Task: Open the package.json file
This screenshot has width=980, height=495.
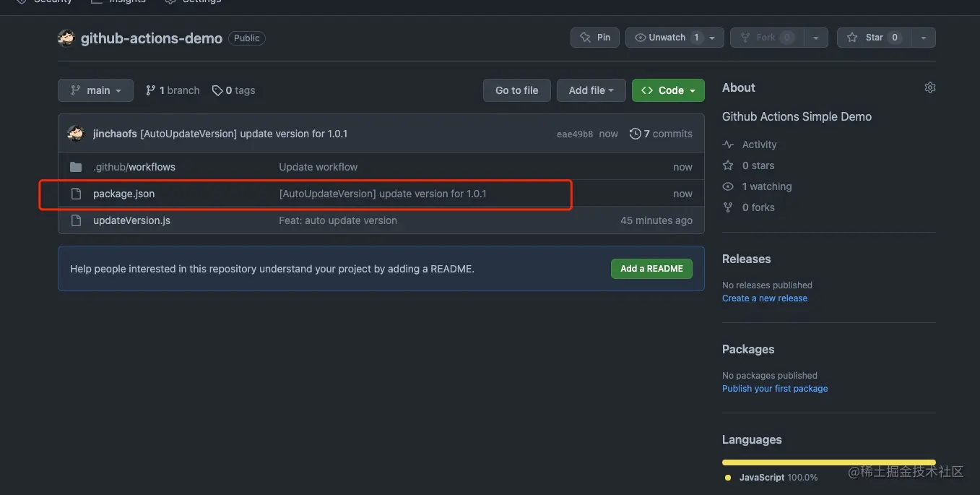Action: click(123, 194)
